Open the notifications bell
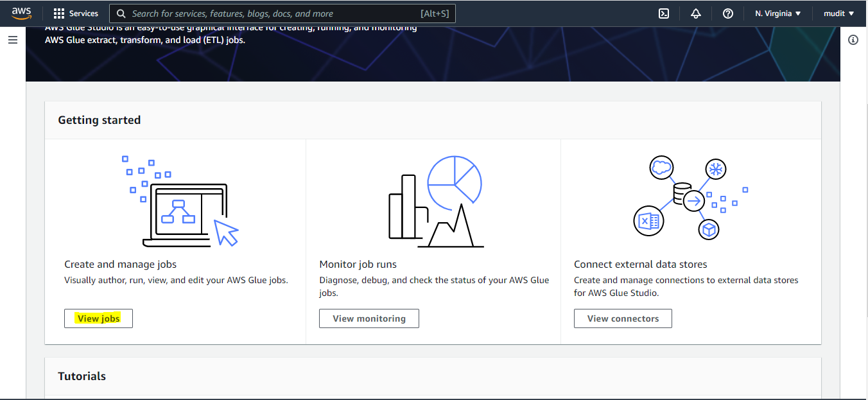The image size is (868, 400). coord(696,13)
